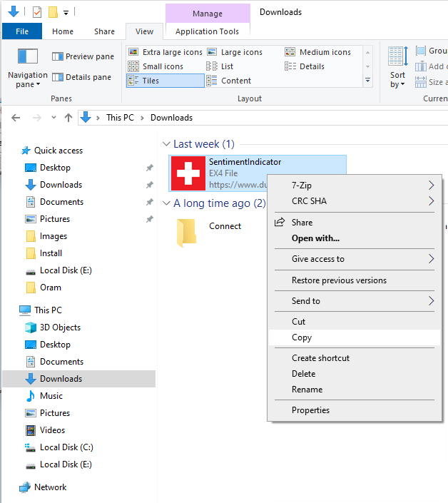
Task: Open the Home ribbon tab
Action: click(x=63, y=31)
